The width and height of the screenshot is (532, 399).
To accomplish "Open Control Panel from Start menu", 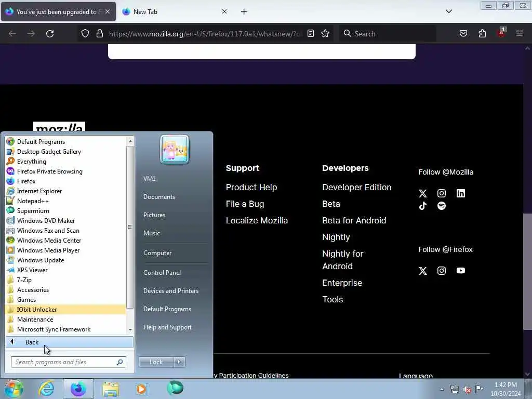I will pos(162,272).
